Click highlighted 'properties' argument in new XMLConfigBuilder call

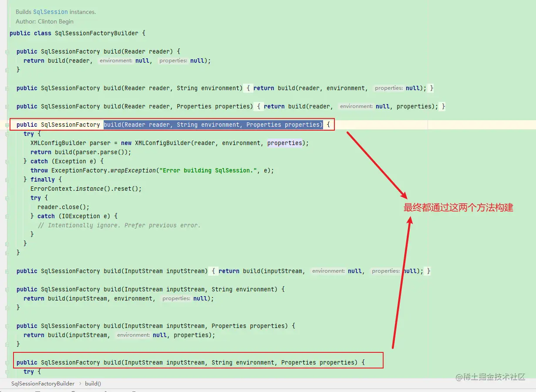click(285, 143)
